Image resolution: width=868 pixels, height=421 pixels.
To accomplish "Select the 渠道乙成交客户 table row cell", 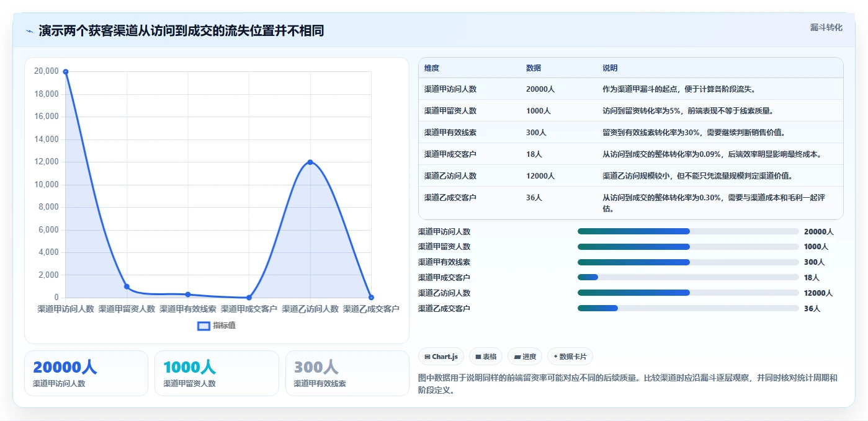I will coord(450,198).
